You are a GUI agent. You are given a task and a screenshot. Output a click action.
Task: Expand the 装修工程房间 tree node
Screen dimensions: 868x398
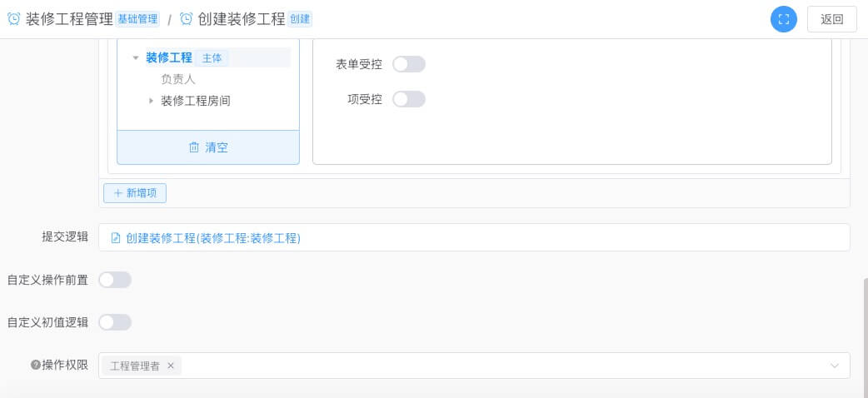pyautogui.click(x=151, y=101)
